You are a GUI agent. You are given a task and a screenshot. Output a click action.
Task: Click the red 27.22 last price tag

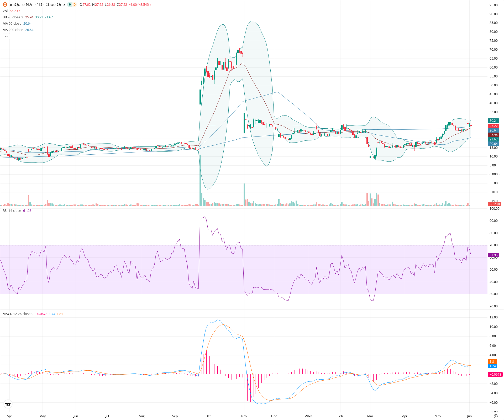tap(493, 126)
